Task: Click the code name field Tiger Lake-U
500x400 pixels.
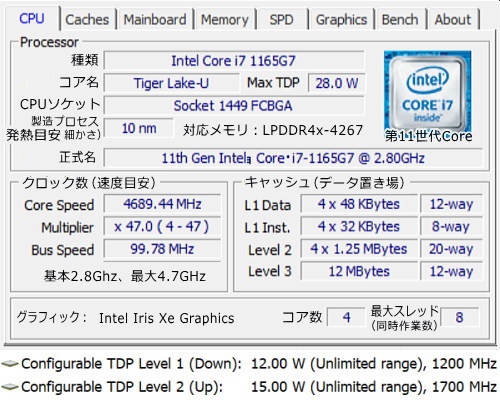Action: (x=171, y=83)
